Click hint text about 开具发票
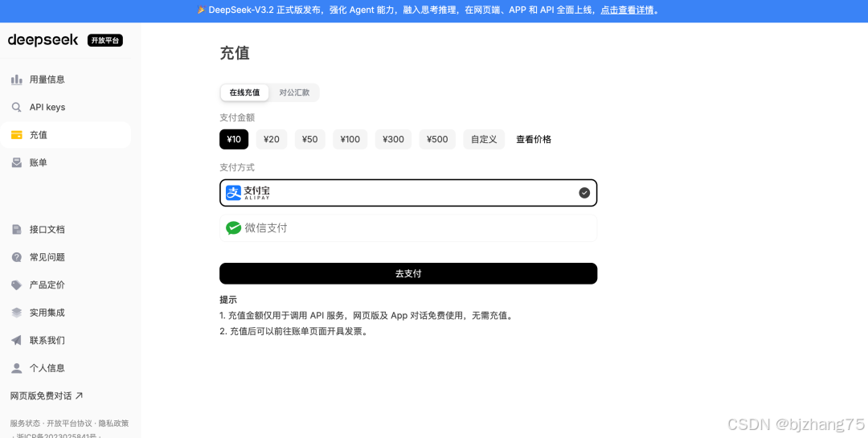This screenshot has height=438, width=868. click(x=294, y=332)
